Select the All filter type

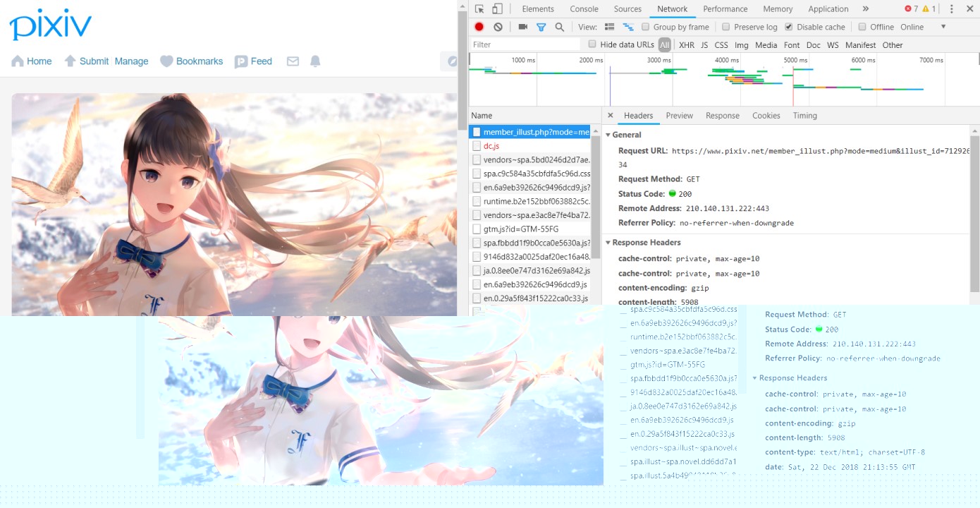(x=665, y=45)
